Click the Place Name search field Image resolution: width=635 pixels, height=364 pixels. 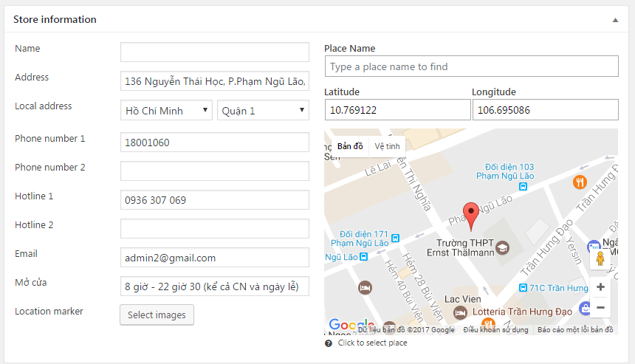pos(471,66)
